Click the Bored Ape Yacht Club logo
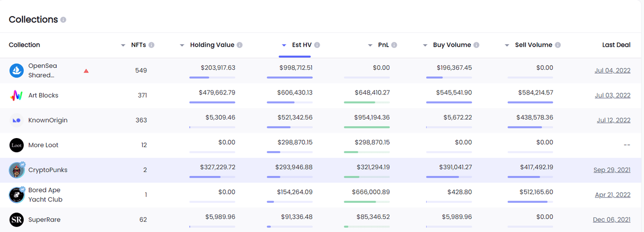Screen dimensions: 644x232 (x=17, y=195)
